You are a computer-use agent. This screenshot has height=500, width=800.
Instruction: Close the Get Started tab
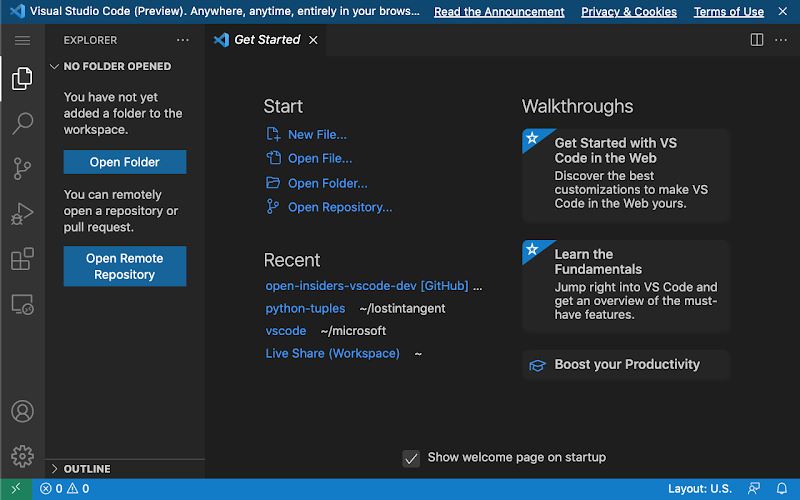tap(313, 40)
